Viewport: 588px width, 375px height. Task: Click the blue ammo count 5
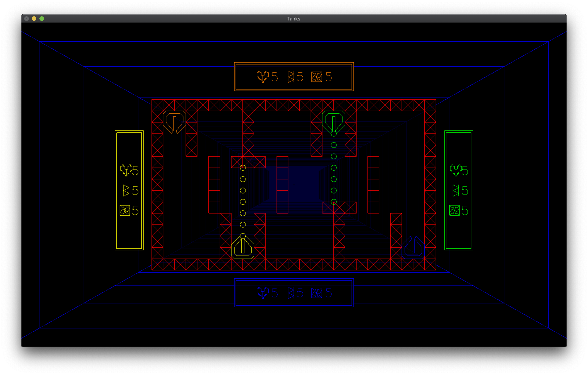[x=300, y=293]
